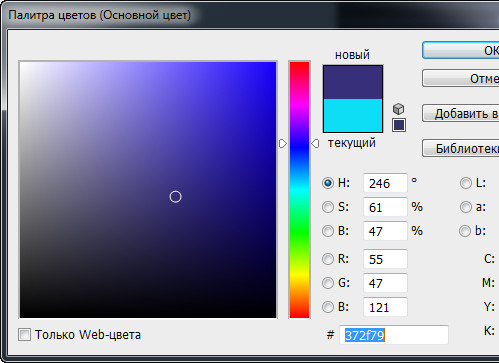Select the Lab b channel radio button
Screen dimensions: 499x363
pos(465,231)
